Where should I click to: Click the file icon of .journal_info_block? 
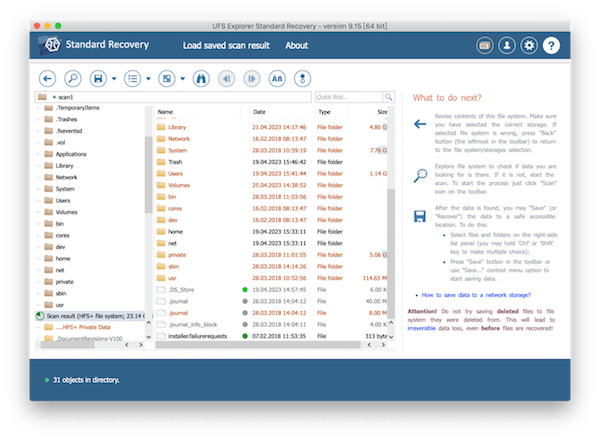pos(161,324)
